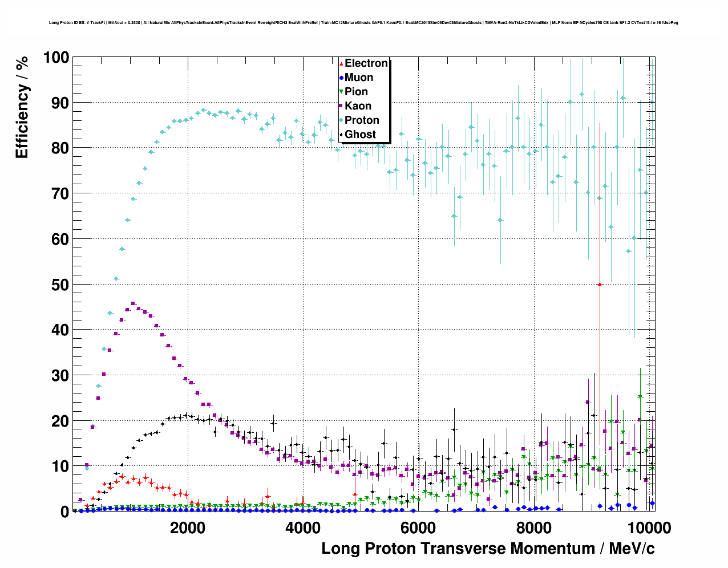The height and width of the screenshot is (568, 728).
Task: Select the outlier red Electron point at 50%
Action: pyautogui.click(x=599, y=284)
